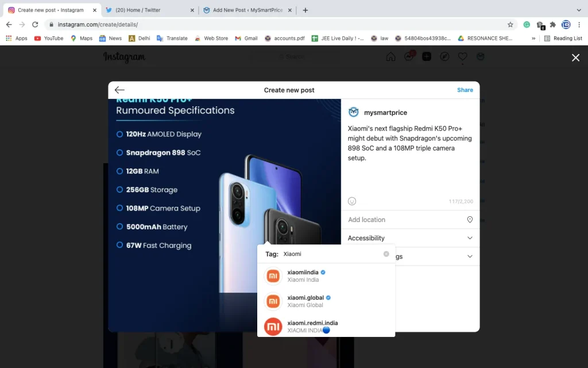The width and height of the screenshot is (588, 368).
Task: Click the address bar URL
Action: click(x=98, y=24)
